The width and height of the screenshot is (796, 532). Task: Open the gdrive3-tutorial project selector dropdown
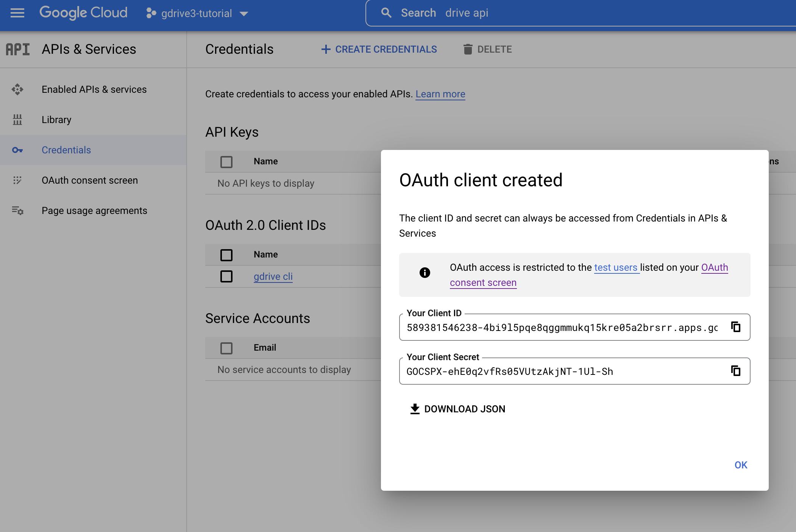pos(197,14)
